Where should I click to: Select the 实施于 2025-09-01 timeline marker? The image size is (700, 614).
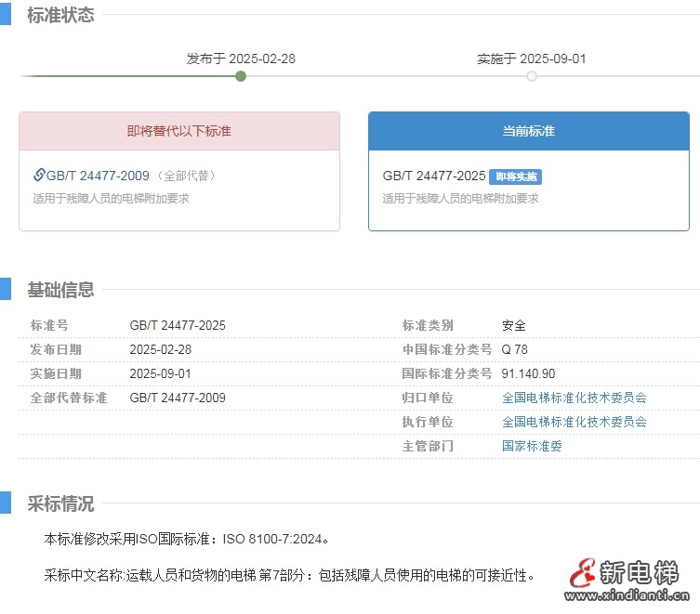[x=531, y=76]
